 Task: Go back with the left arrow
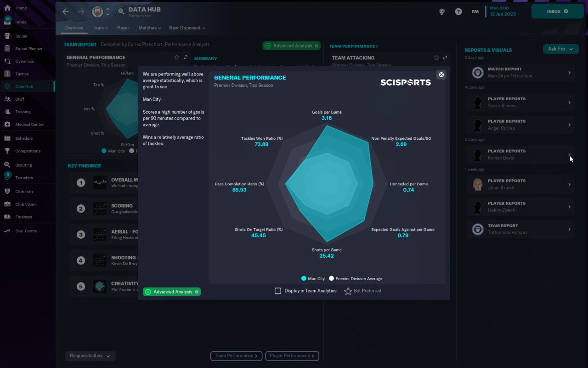(66, 12)
